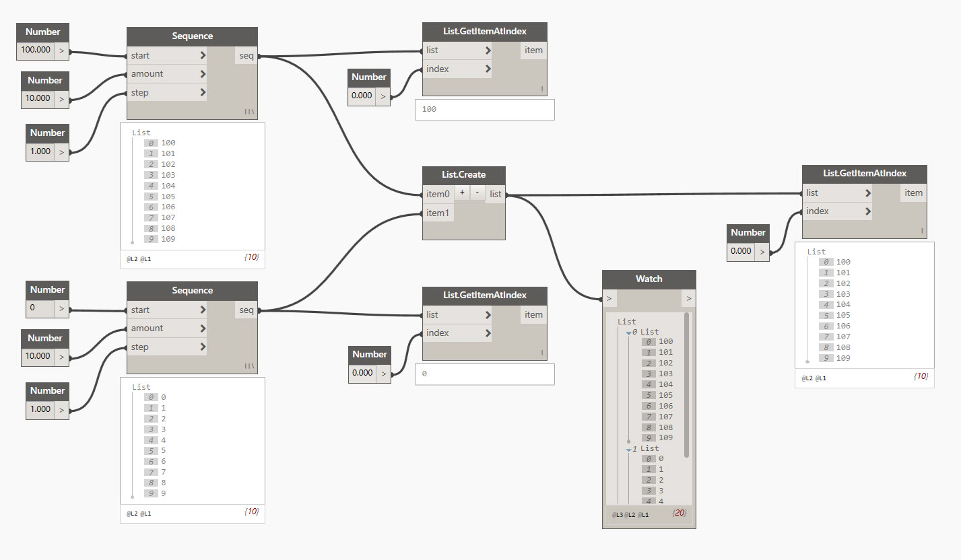The width and height of the screenshot is (961, 560).
Task: Select the Watch node title header
Action: coord(649,279)
